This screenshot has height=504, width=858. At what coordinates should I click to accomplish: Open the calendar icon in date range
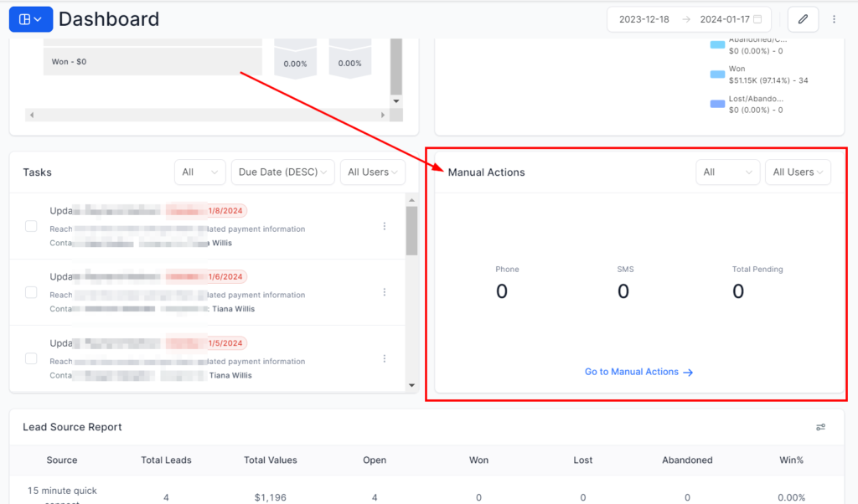(x=757, y=19)
